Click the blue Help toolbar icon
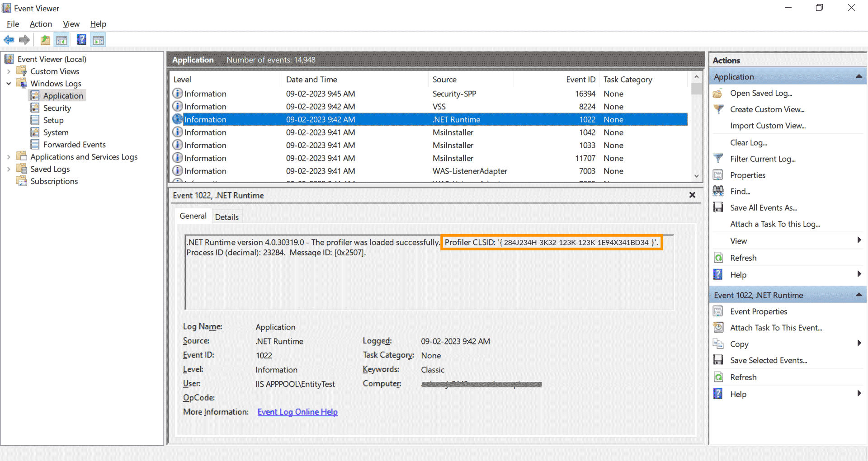Screen dimensions: 868x461 (81, 40)
